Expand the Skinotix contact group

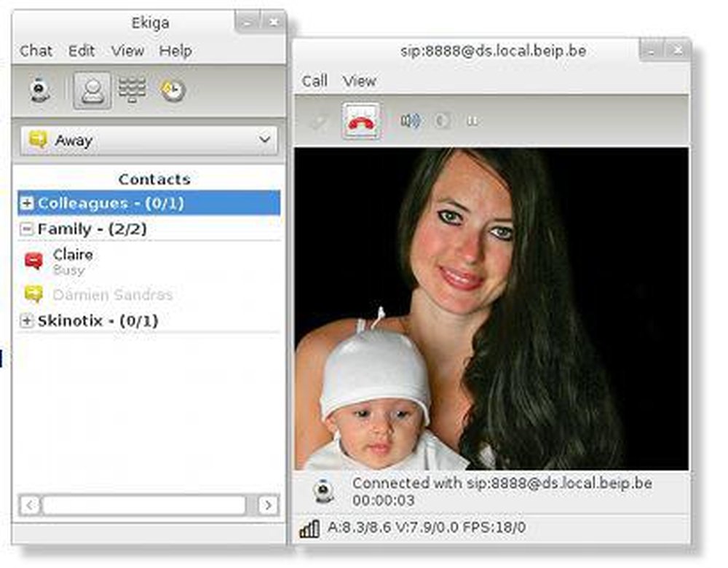pos(27,320)
